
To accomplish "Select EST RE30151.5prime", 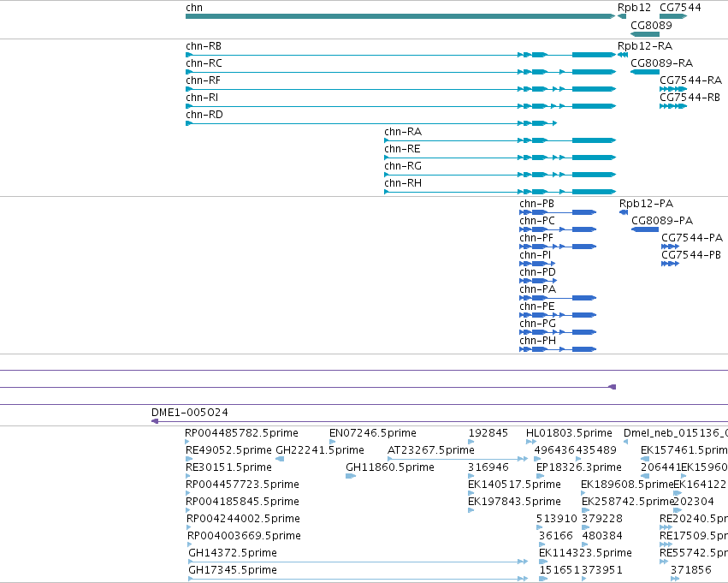I will pyautogui.click(x=228, y=467).
